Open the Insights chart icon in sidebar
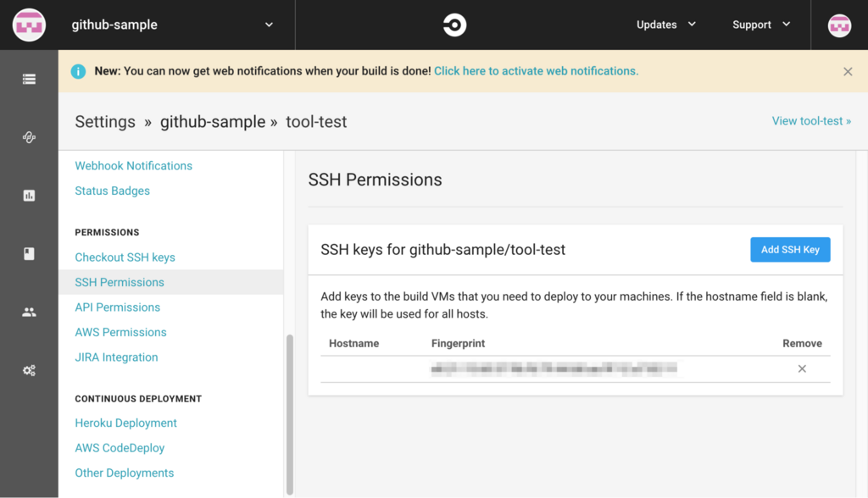Viewport: 868px width, 498px height. point(29,196)
